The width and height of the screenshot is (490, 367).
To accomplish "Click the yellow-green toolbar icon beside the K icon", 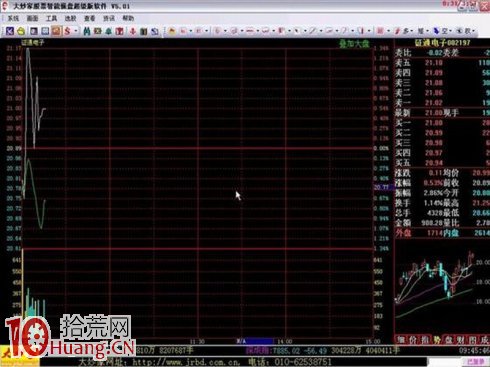I will pos(21,31).
